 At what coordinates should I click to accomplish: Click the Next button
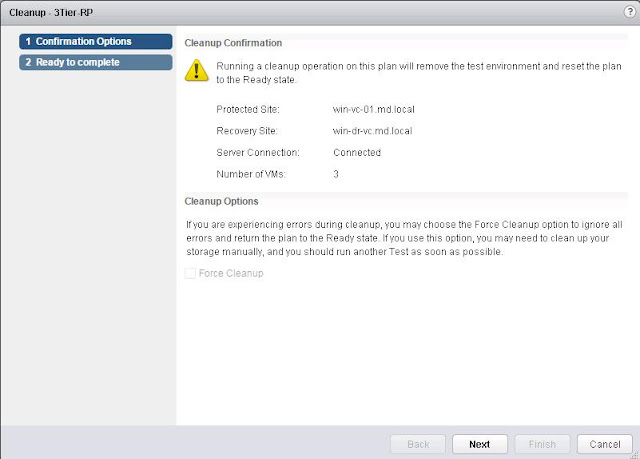480,444
